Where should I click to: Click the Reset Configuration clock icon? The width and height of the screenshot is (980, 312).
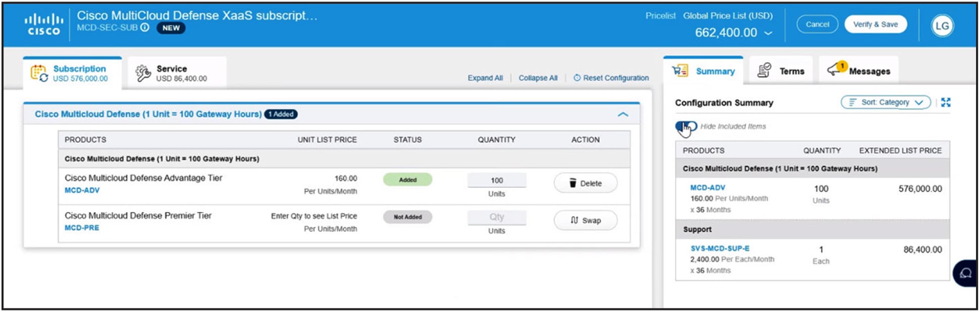coord(577,78)
